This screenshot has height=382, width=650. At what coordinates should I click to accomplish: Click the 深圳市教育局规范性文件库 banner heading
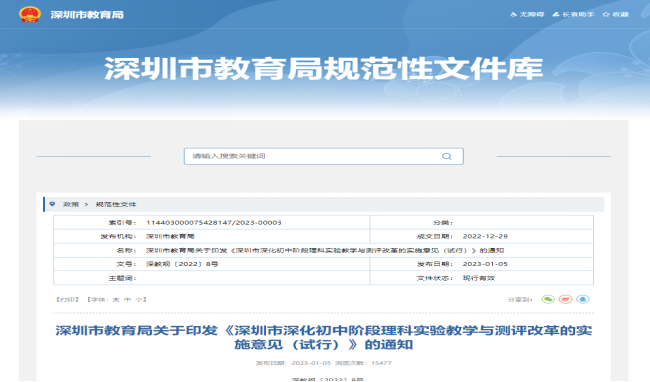point(324,68)
